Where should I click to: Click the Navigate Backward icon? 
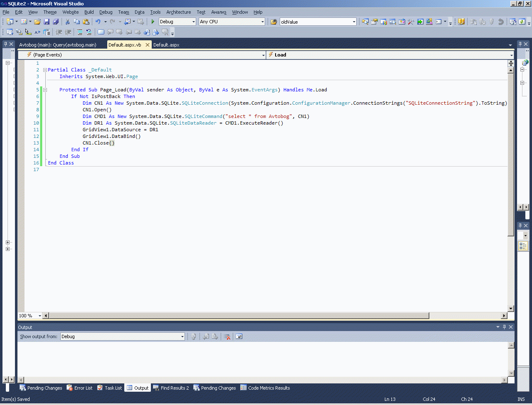pos(128,22)
